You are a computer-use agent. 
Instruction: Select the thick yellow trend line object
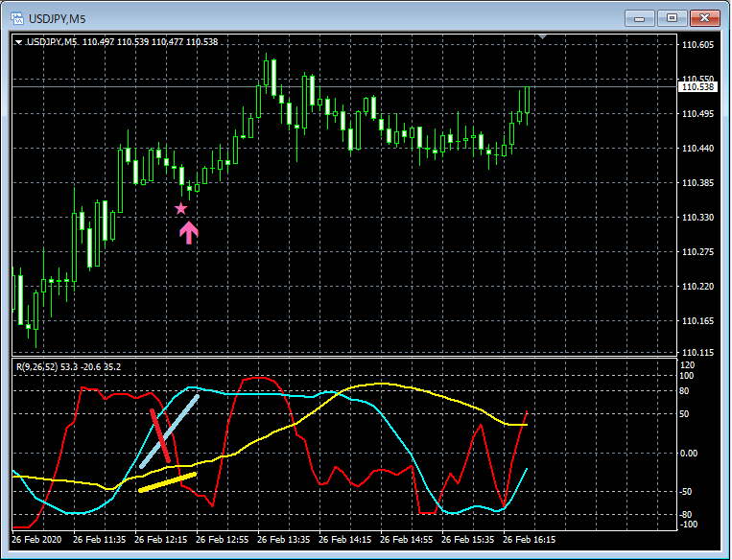pos(168,482)
